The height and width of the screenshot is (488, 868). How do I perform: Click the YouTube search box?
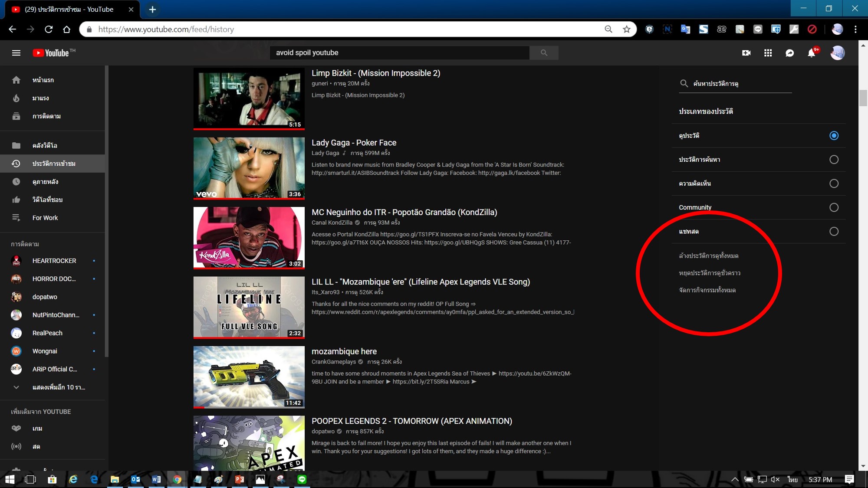pos(399,53)
